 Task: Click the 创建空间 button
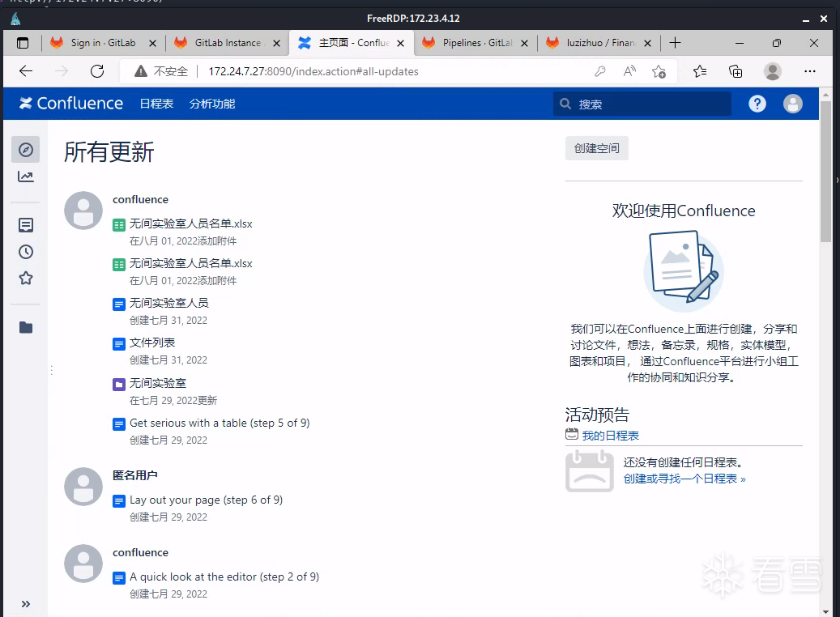[x=597, y=148]
